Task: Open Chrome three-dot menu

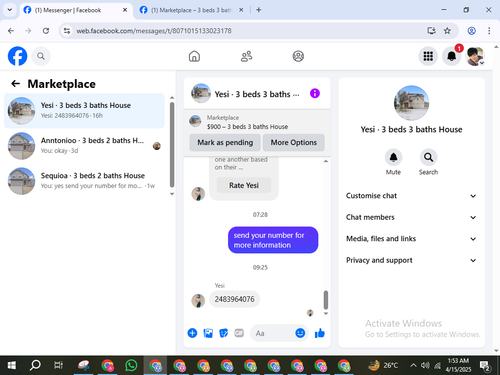Action: click(x=489, y=31)
